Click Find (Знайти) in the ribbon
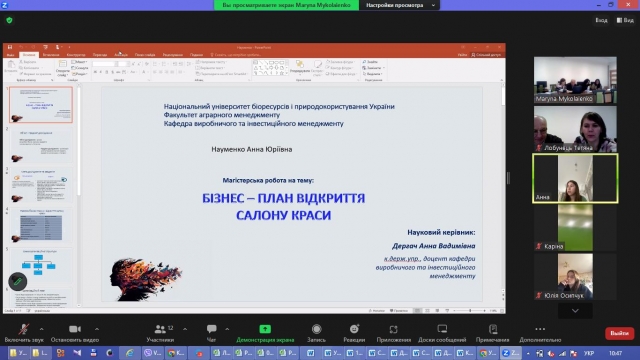This screenshot has width=640, height=360. [x=370, y=62]
